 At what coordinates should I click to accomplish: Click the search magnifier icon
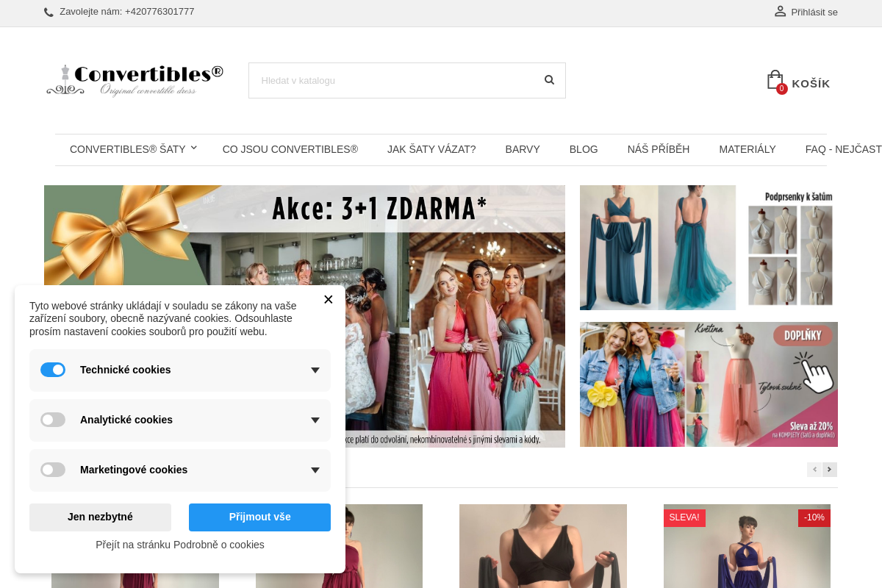(x=549, y=80)
